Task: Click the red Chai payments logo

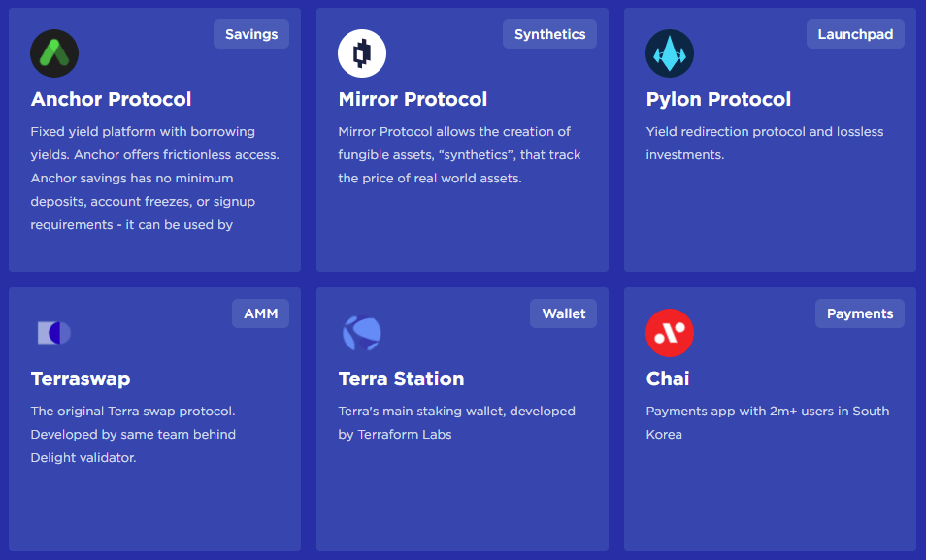Action: pos(669,333)
